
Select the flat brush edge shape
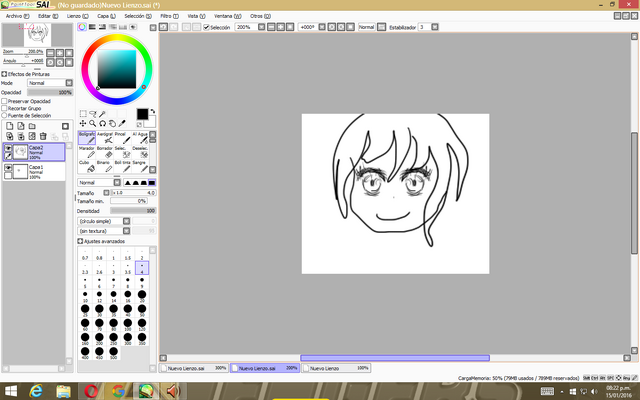pos(152,182)
